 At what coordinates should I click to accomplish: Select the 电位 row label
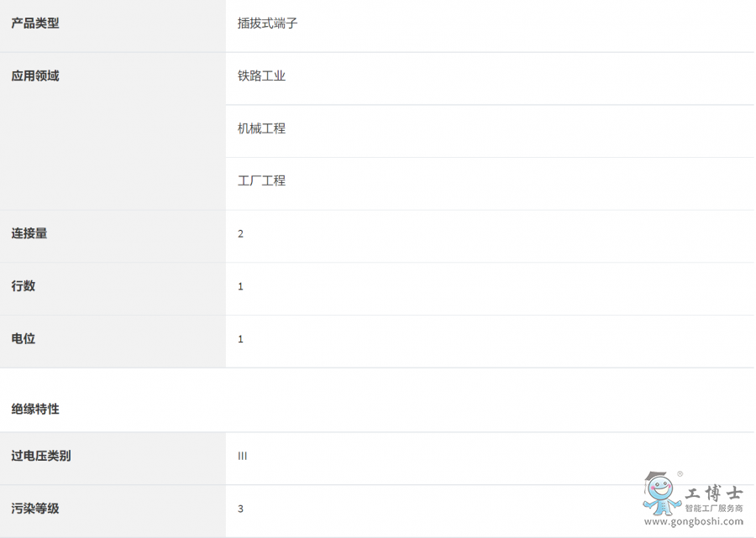(x=24, y=339)
